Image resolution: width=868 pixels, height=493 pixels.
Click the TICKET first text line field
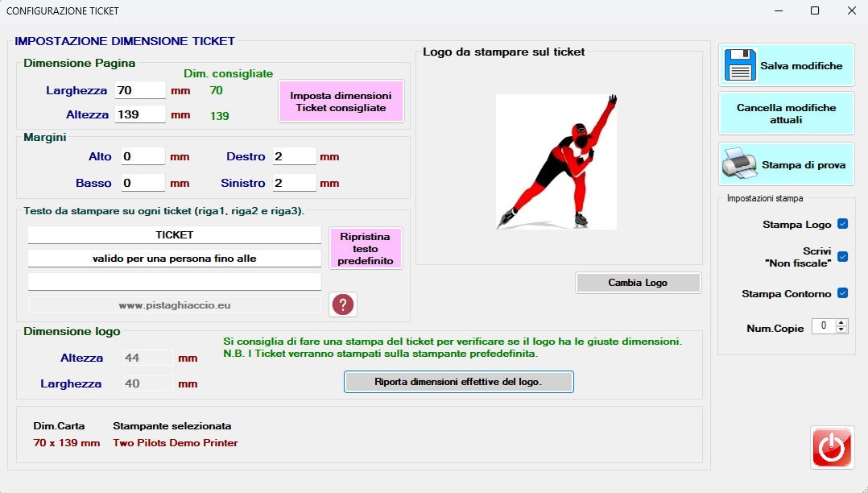175,235
